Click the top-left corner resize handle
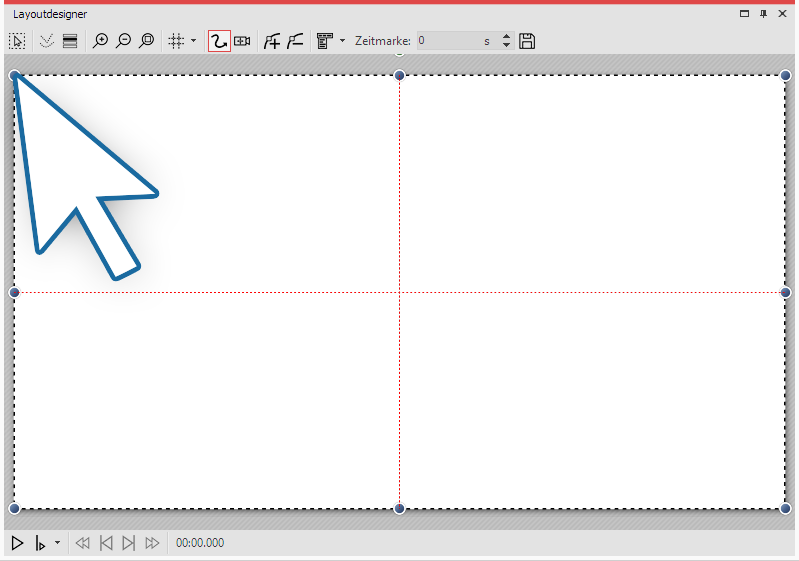Viewport: 799px width, 561px height. coord(14,76)
